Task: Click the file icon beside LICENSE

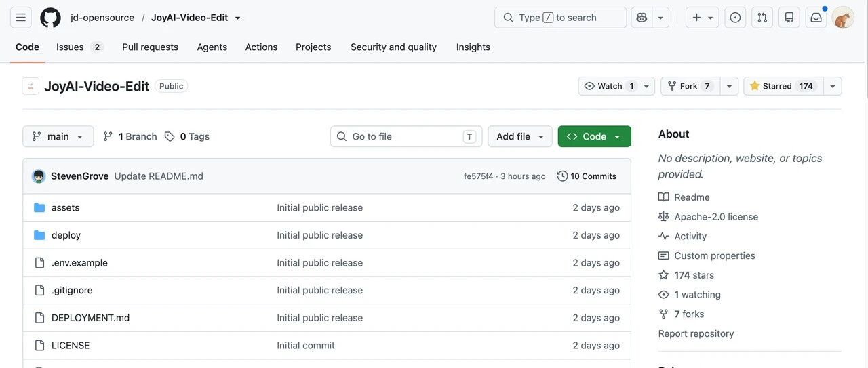Action: point(39,346)
